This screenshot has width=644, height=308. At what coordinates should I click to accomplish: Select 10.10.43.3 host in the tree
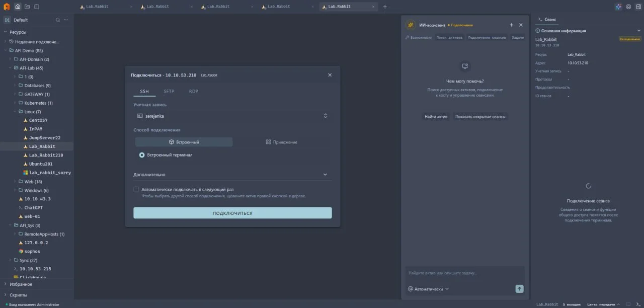pyautogui.click(x=38, y=199)
